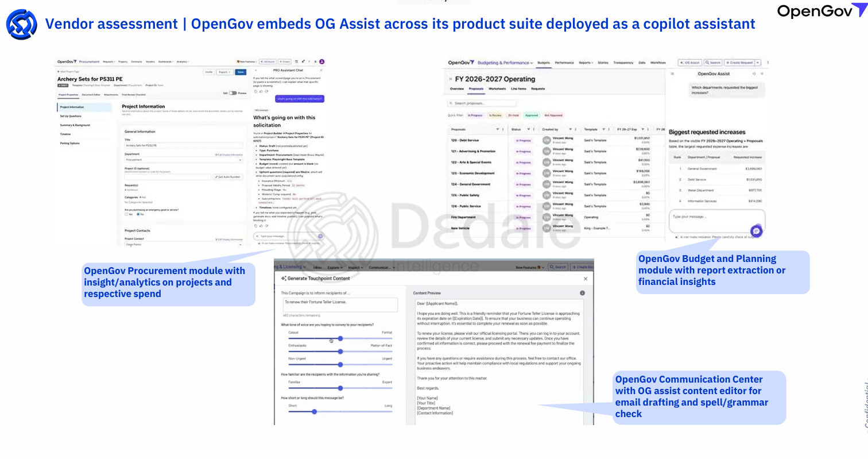Click the OpenGov Assist chat bubble icon
Viewport: 868px width, 459px height.
[x=756, y=231]
